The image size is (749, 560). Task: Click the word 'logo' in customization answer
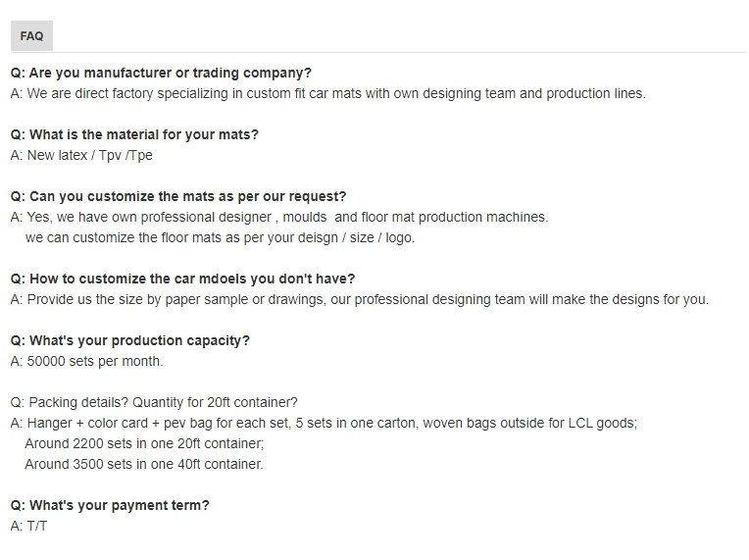[399, 237]
